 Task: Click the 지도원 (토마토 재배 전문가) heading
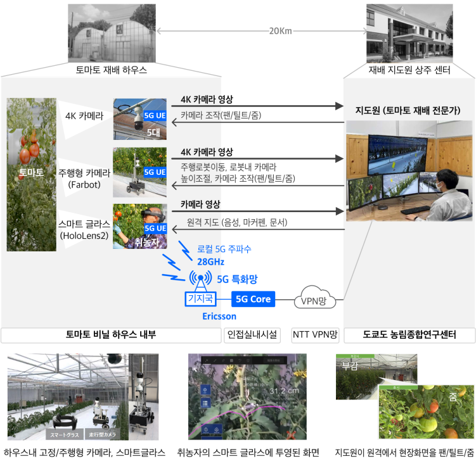click(x=408, y=110)
